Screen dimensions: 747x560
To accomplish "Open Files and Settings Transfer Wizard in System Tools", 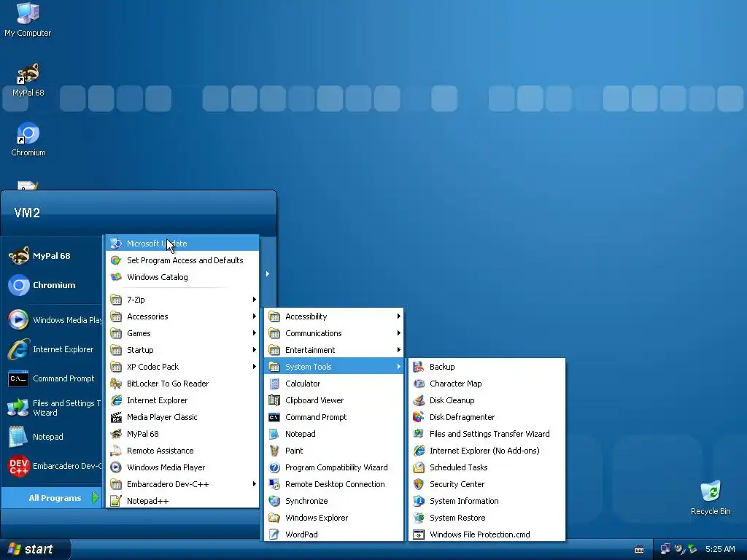I will pyautogui.click(x=487, y=434).
